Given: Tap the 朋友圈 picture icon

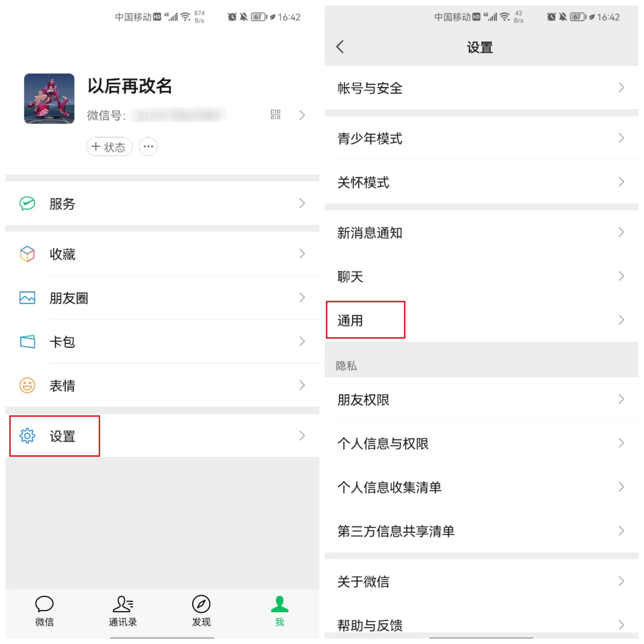Looking at the screenshot, I should (27, 298).
